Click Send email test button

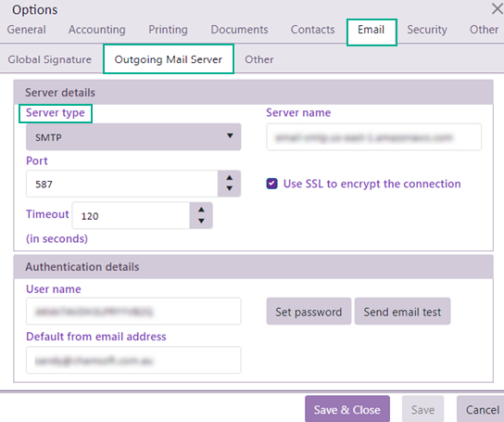pos(402,312)
